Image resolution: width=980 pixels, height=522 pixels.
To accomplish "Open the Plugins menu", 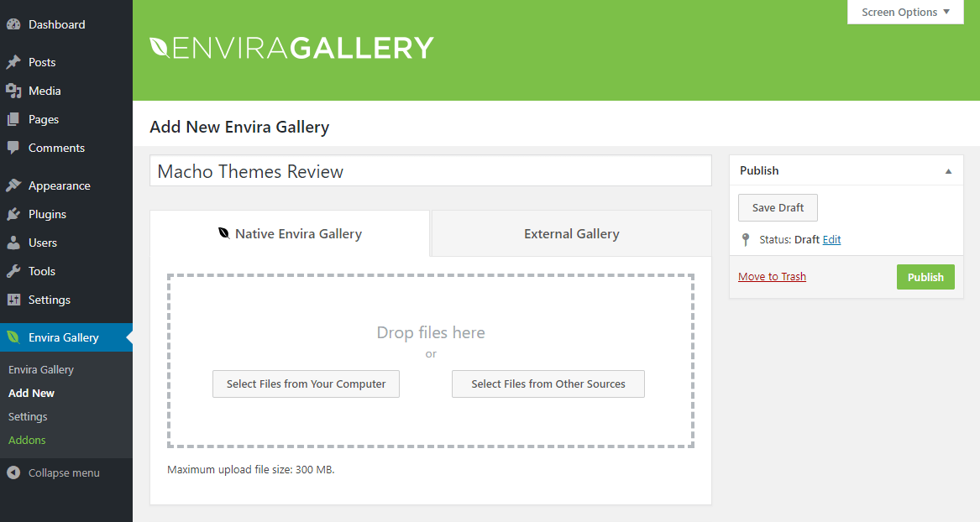I will pos(66,214).
